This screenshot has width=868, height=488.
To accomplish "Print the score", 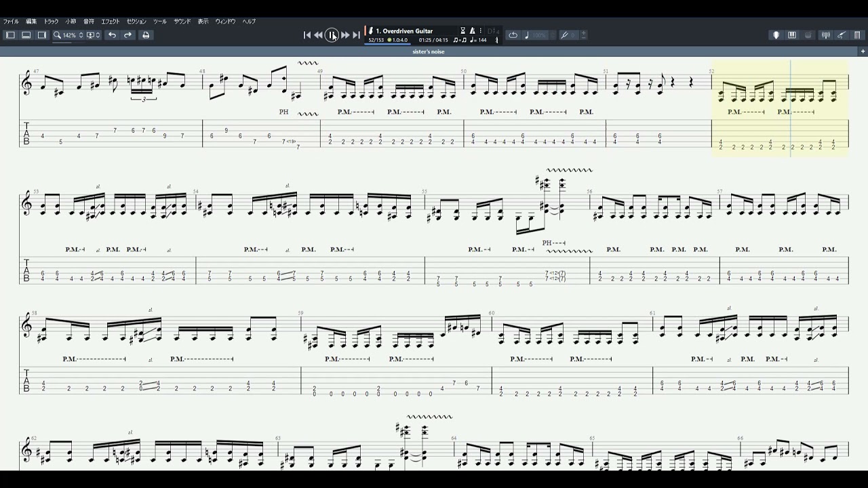I will (146, 35).
